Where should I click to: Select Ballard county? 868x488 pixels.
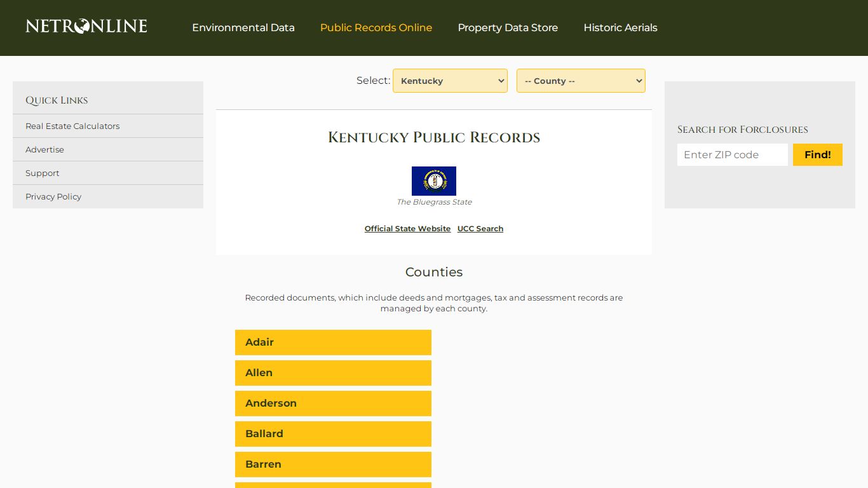click(333, 434)
